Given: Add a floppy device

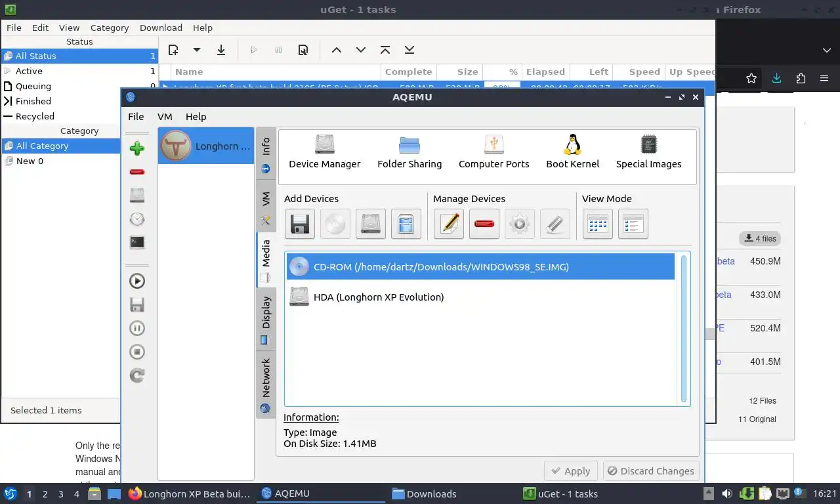Looking at the screenshot, I should (300, 224).
